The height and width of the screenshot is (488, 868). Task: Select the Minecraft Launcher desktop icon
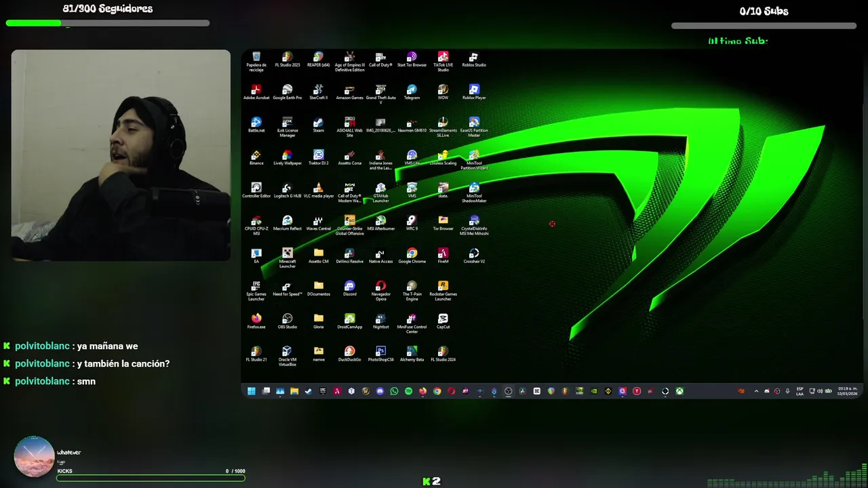(x=288, y=258)
